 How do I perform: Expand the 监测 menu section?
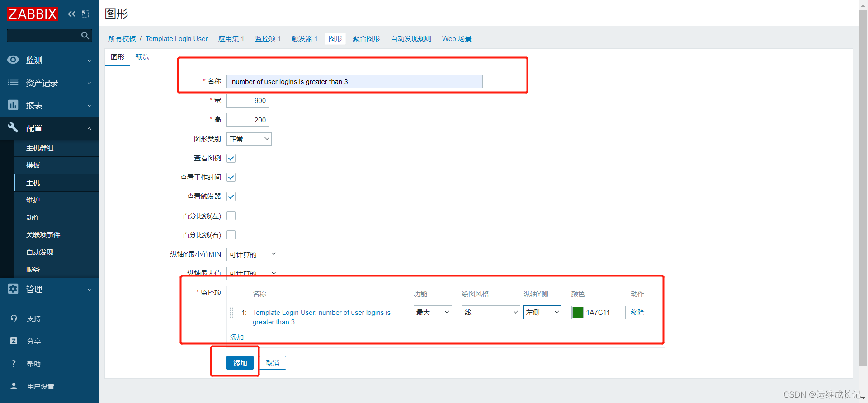coord(49,60)
